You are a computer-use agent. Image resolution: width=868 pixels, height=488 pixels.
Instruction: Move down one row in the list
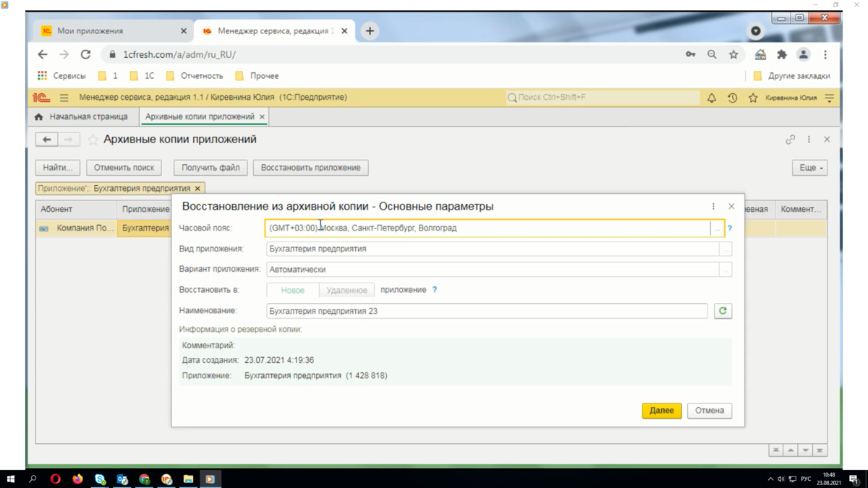pos(805,450)
